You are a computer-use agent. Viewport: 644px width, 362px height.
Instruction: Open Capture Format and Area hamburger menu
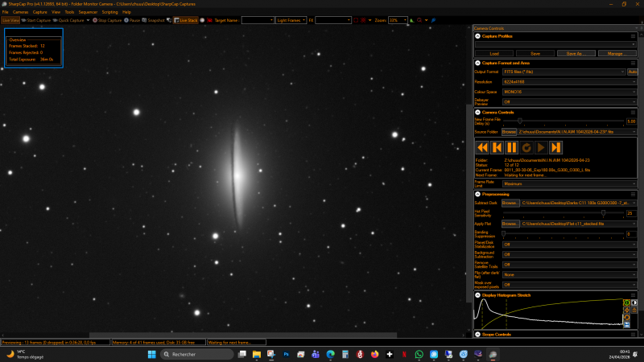pos(633,63)
